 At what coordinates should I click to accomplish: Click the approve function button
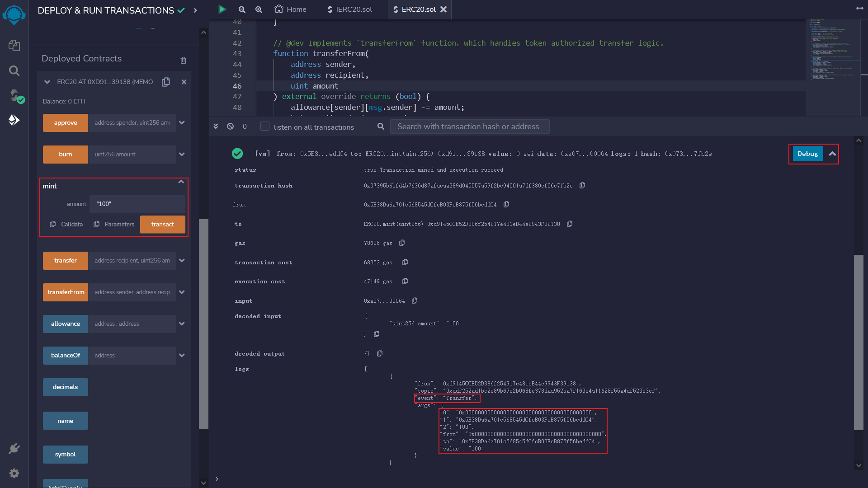coord(65,122)
